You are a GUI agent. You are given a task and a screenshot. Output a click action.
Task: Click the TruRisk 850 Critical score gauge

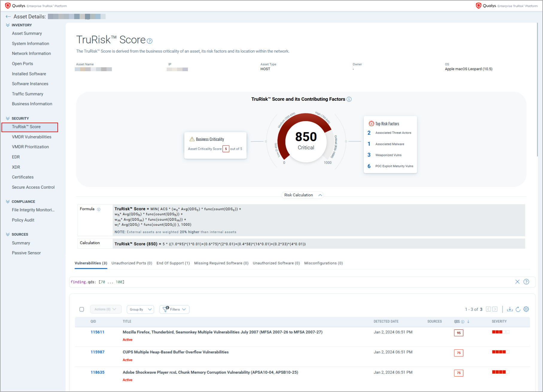(306, 141)
